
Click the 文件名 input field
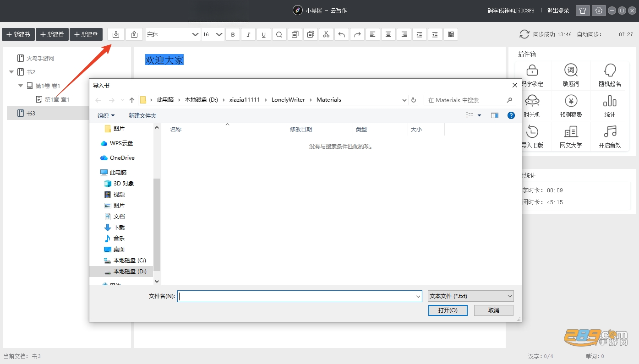pyautogui.click(x=300, y=296)
